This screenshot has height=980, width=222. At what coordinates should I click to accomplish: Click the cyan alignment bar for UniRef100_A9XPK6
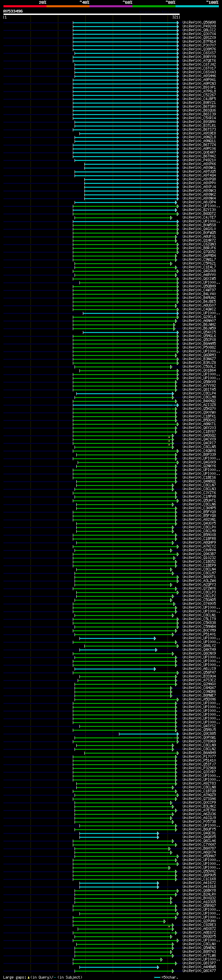(x=131, y=164)
